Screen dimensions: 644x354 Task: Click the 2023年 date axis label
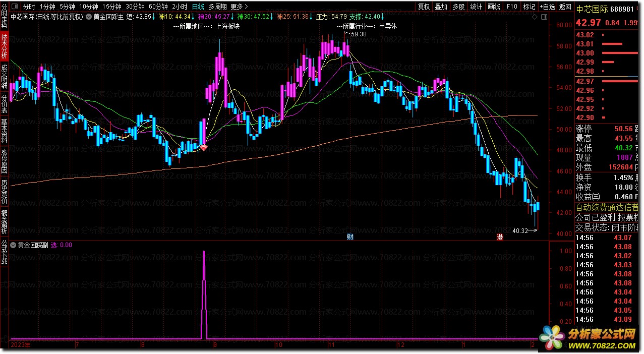coord(20,345)
